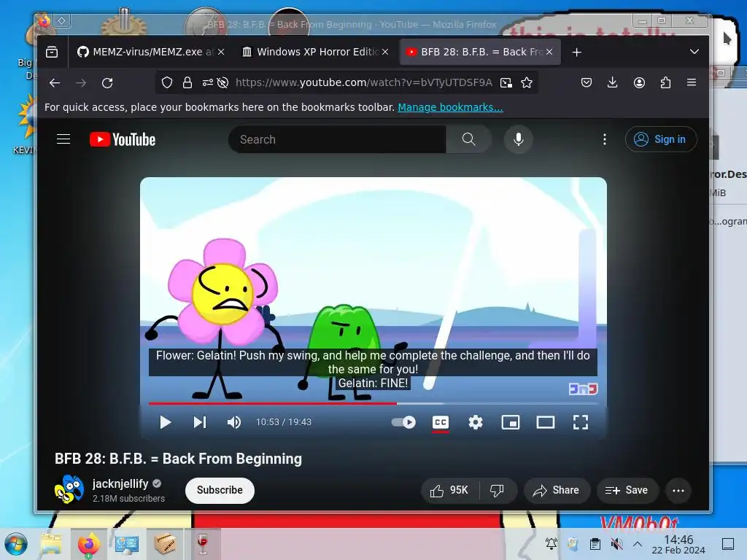The height and width of the screenshot is (560, 747).
Task: Close the MEMZ-virus tab
Action: tap(221, 52)
